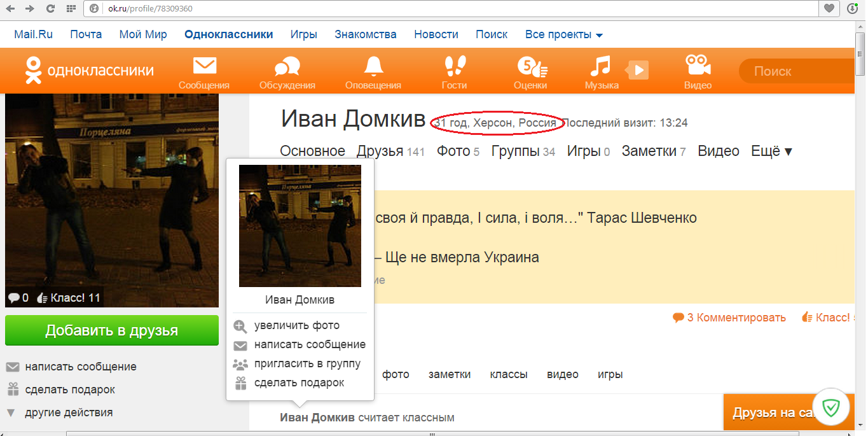868x436 pixels.
Task: Select the игры feed filter
Action: (x=610, y=374)
